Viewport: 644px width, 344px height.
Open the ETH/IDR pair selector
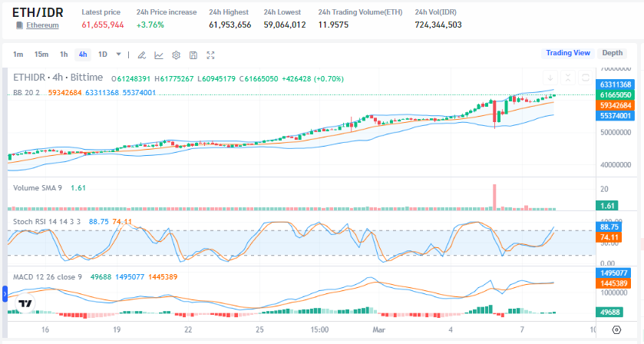[38, 12]
